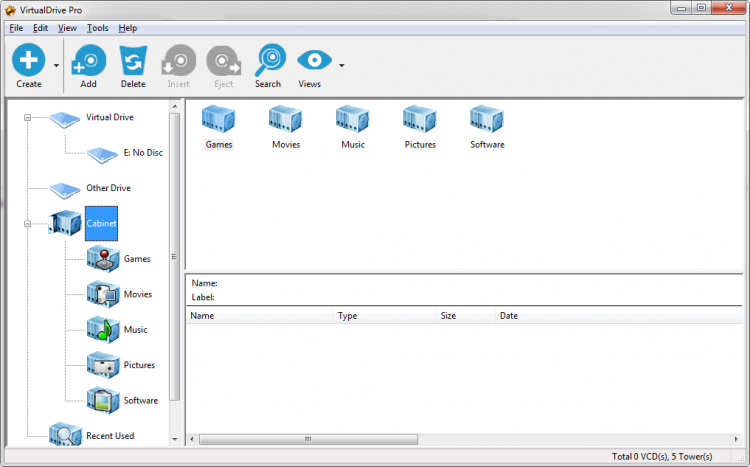The height and width of the screenshot is (467, 750).
Task: Click the 'Other Drive' tree label
Action: pos(108,188)
